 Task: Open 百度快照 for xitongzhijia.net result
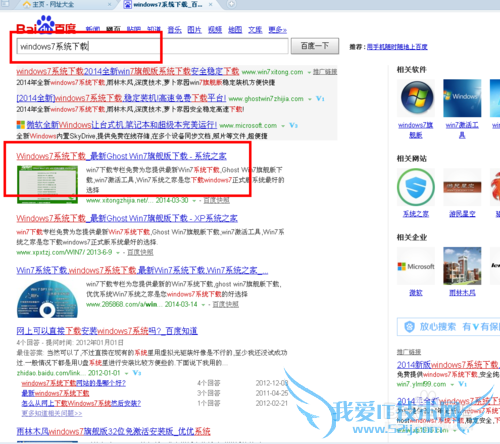(x=217, y=200)
